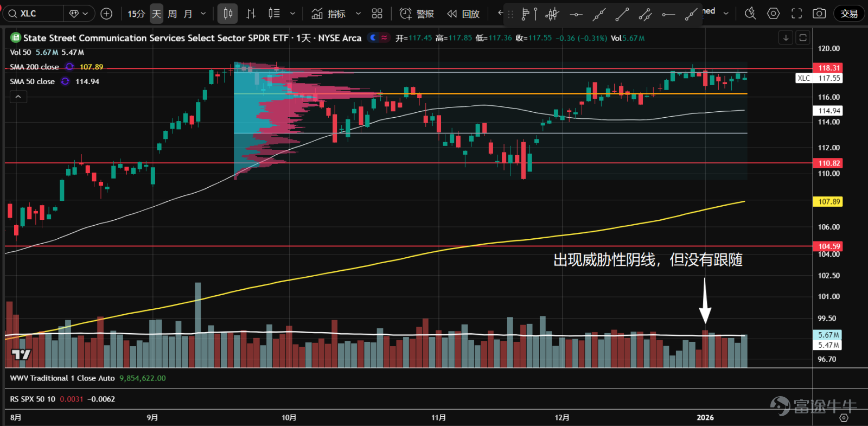Click the 2026 date label on time axis
868x426 pixels.
[705, 417]
